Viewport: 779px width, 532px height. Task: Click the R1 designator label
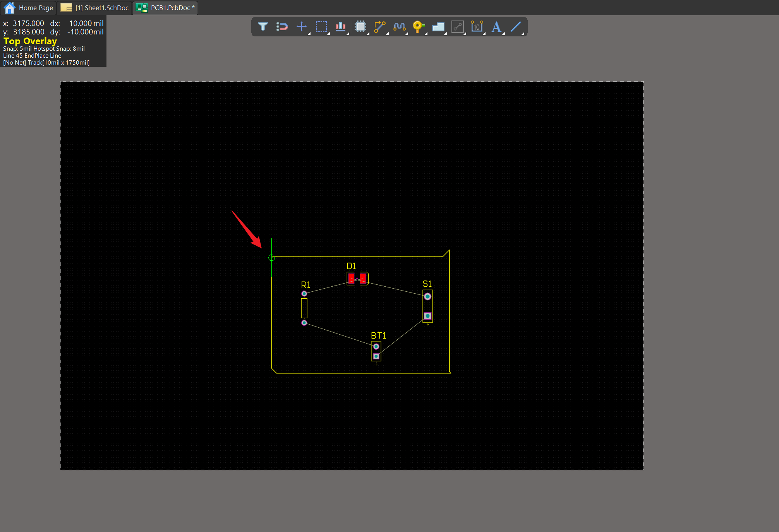click(x=305, y=285)
